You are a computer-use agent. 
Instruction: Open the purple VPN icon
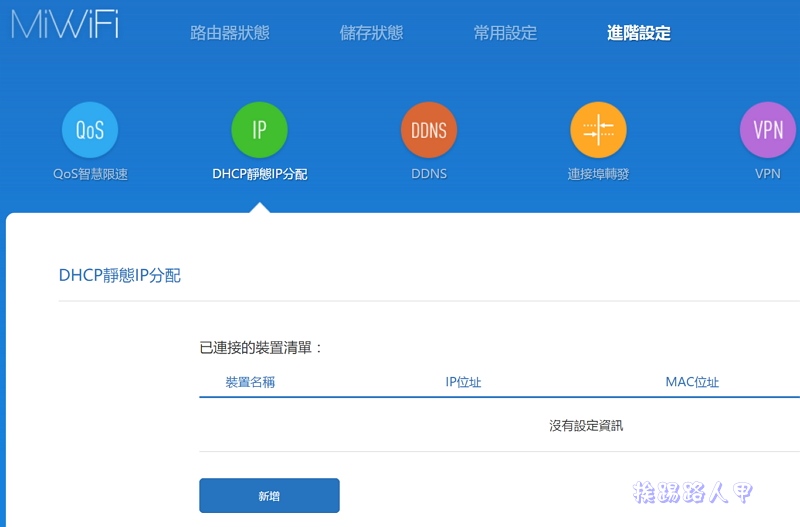[x=768, y=130]
